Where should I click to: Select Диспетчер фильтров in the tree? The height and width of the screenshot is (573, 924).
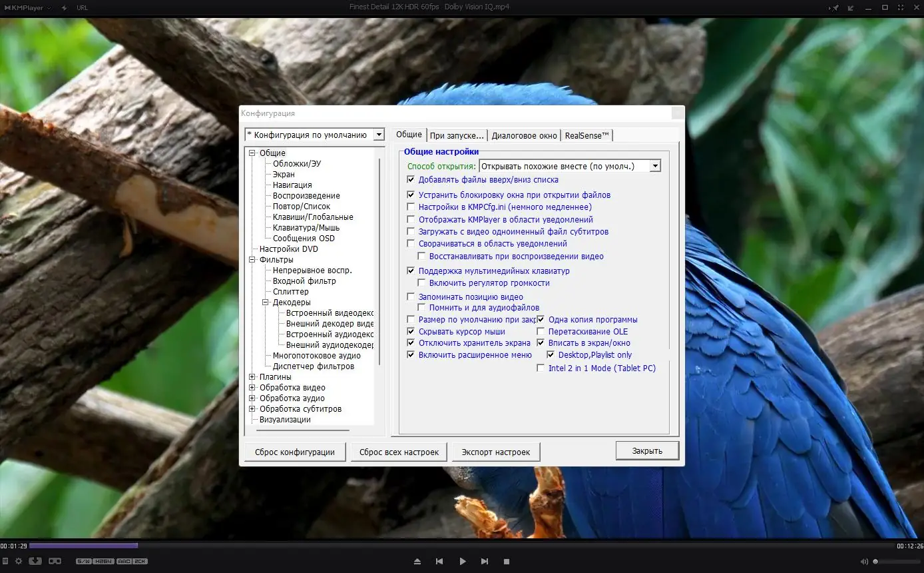(x=314, y=366)
